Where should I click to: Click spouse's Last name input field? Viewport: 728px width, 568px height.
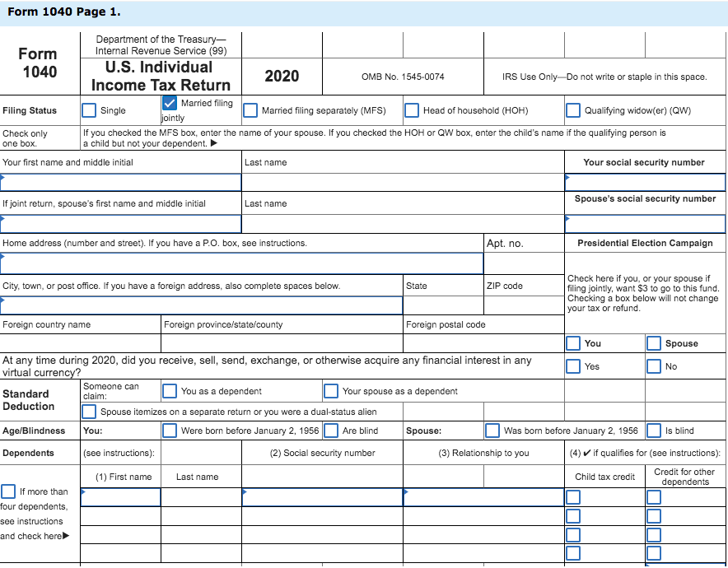point(403,224)
